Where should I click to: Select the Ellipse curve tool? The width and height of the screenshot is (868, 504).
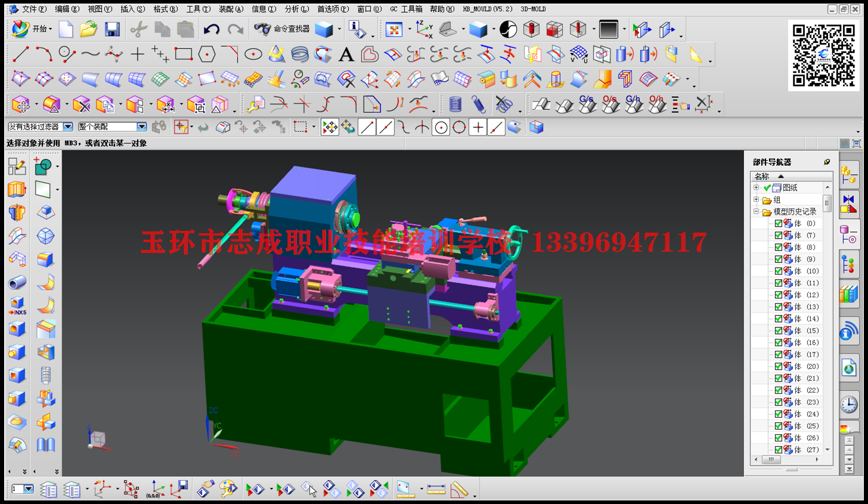coord(253,54)
